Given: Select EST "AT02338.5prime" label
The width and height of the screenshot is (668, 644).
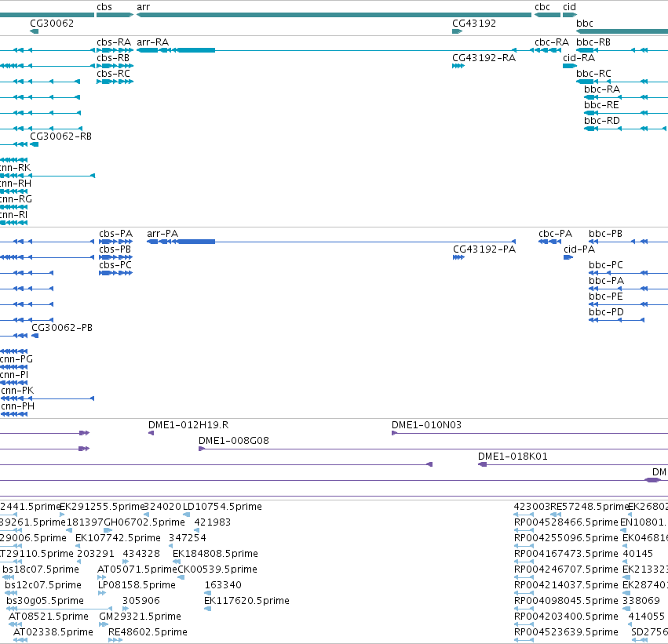Looking at the screenshot, I should [53, 632].
